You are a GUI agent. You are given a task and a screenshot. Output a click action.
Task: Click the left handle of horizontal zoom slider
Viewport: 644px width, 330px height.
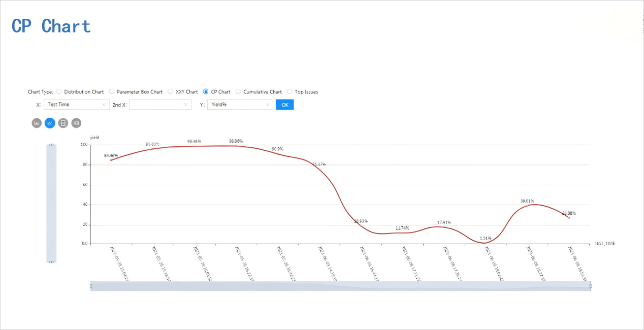(91, 286)
